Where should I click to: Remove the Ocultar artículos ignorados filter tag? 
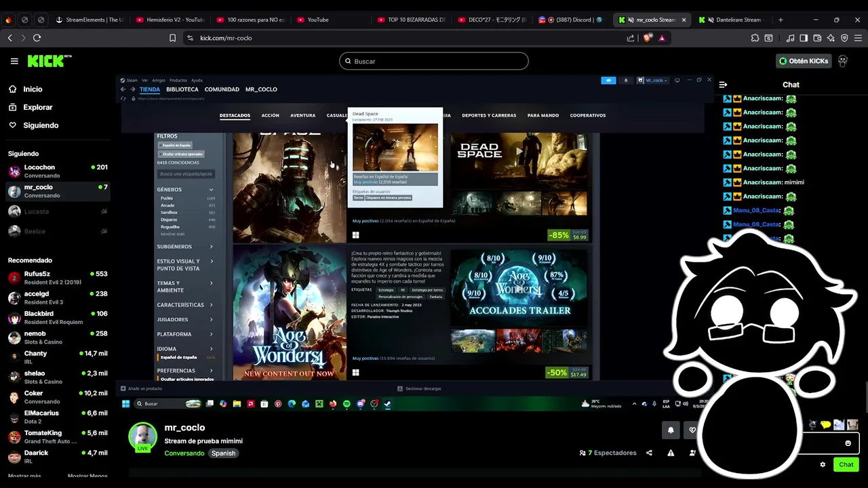180,154
